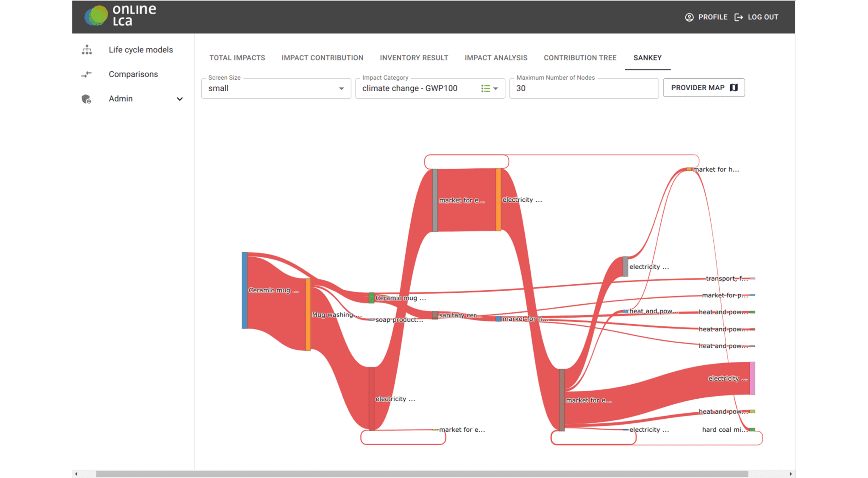This screenshot has height=478, width=868.
Task: Click the Comparisons arrows icon
Action: tap(86, 75)
